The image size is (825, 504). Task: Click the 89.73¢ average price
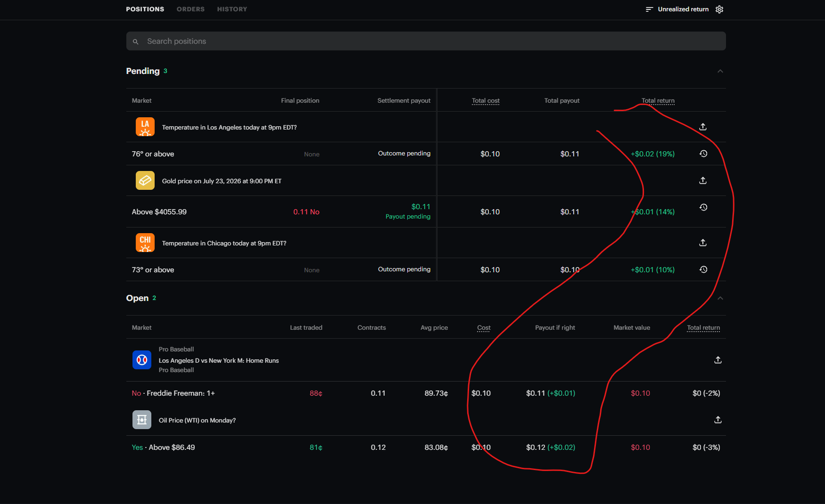tap(436, 393)
